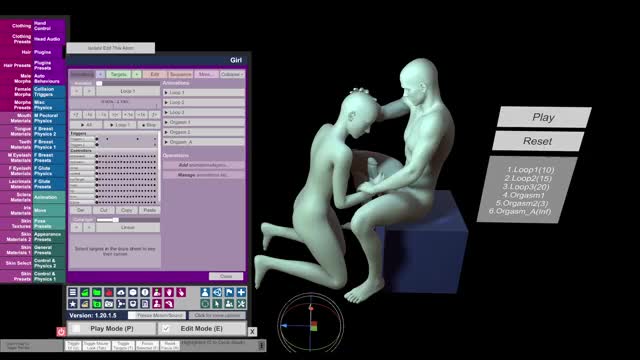
Task: Switch to the Sequence tab
Action: tap(180, 74)
